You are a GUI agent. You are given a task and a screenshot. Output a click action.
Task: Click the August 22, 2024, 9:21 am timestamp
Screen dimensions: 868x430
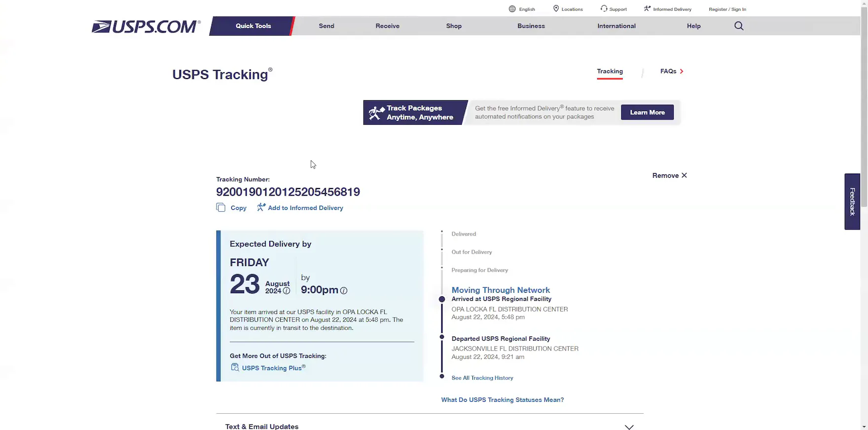point(488,357)
